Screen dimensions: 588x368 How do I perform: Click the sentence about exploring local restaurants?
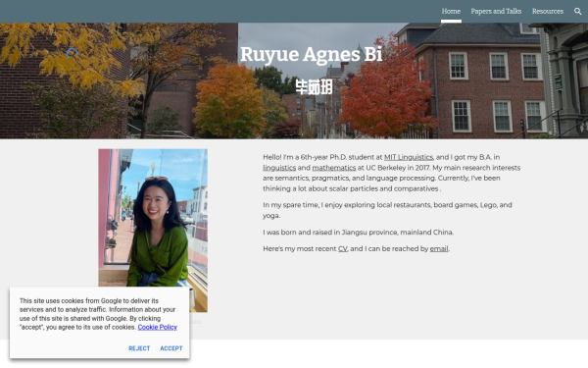click(x=387, y=210)
